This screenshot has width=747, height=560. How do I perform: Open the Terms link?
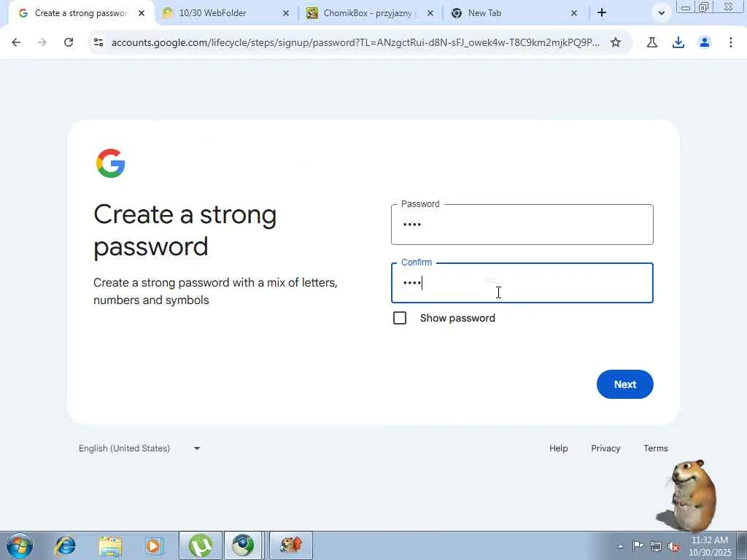[656, 448]
